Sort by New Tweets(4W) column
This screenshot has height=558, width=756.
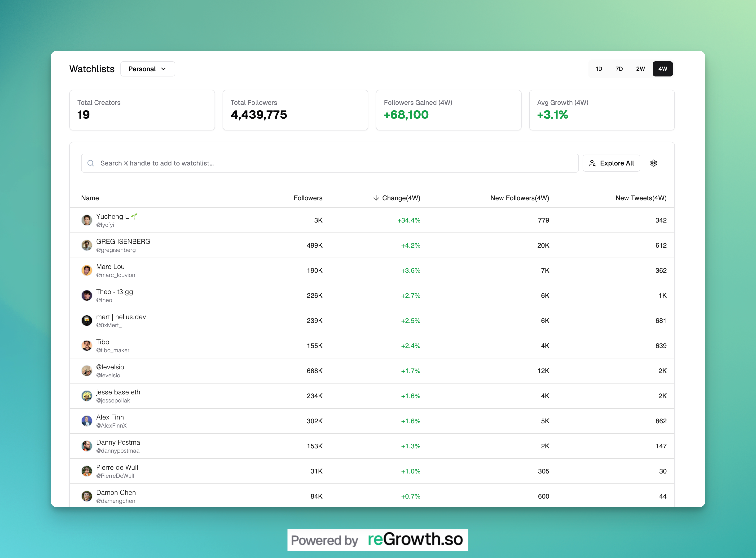[x=641, y=198]
